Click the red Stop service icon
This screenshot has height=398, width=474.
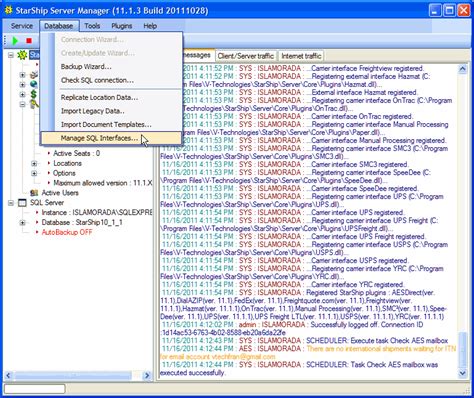(x=29, y=41)
